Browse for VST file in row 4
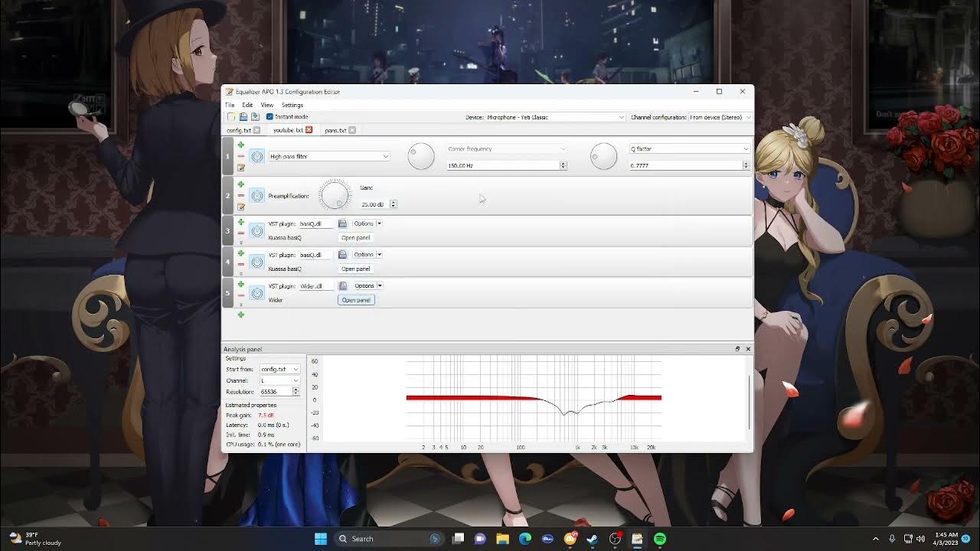This screenshot has width=980, height=551. tap(342, 255)
